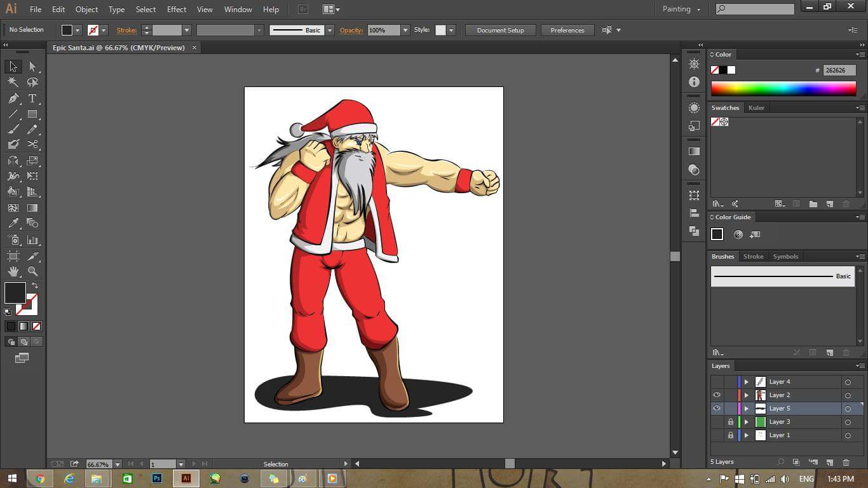Select the Direct Selection tool
Image resolution: width=868 pixels, height=488 pixels.
pyautogui.click(x=32, y=67)
